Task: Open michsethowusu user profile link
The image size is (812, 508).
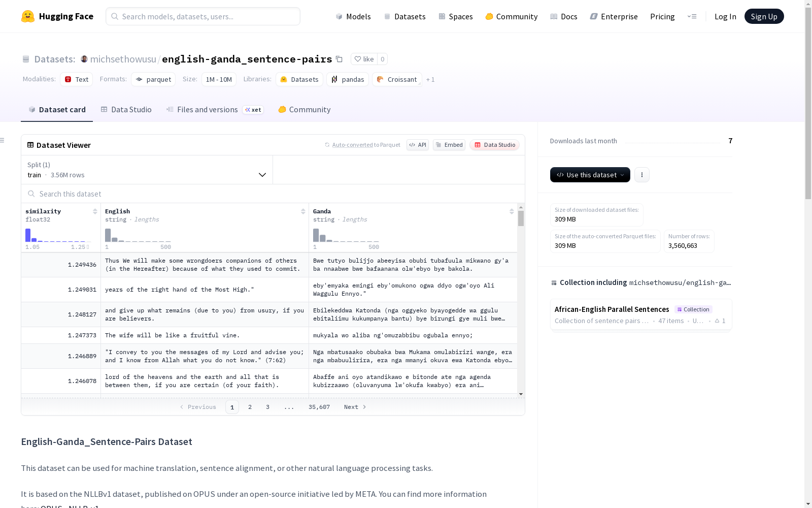Action: point(123,59)
